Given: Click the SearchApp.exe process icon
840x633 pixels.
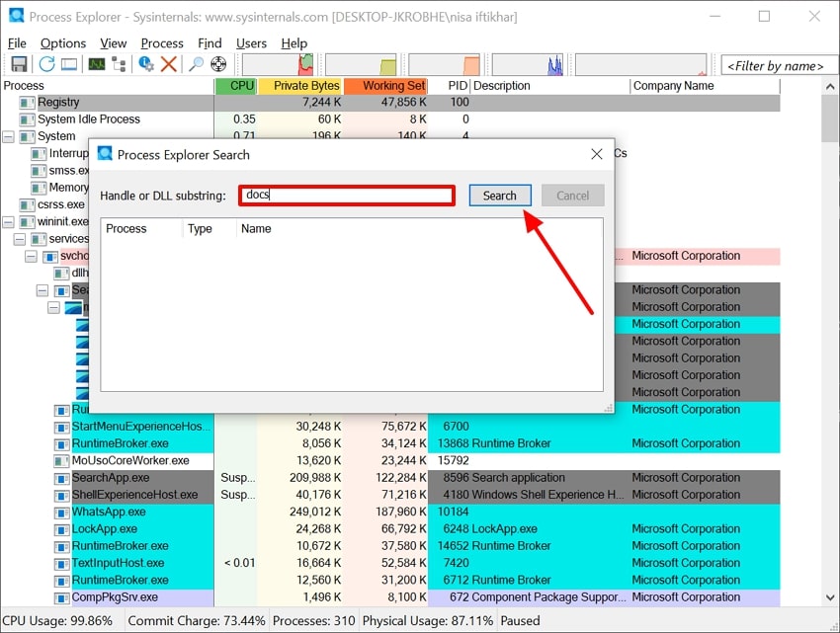Looking at the screenshot, I should click(61, 478).
